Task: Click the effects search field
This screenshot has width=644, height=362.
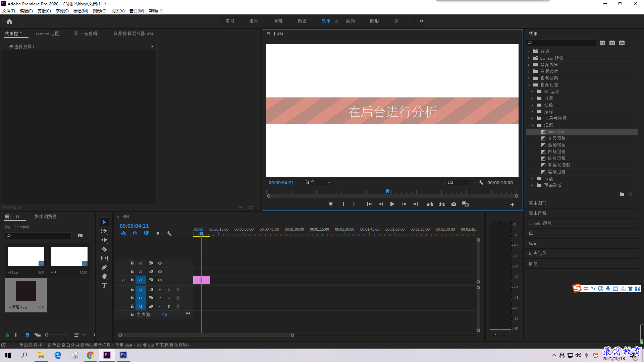Action: tap(561, 43)
